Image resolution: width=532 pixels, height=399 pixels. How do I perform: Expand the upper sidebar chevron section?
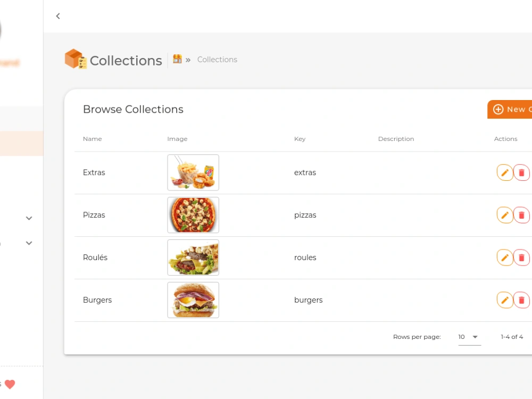[29, 218]
